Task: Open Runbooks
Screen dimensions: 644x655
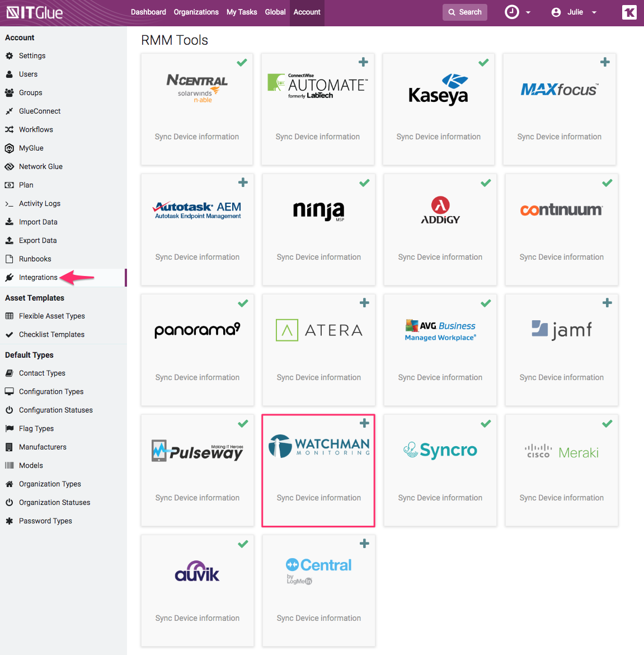Action: [x=35, y=259]
